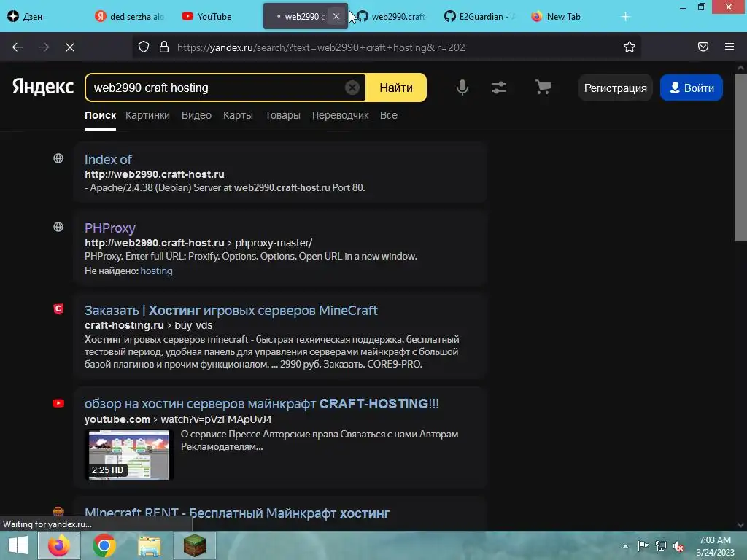Viewport: 747px width, 560px height.
Task: Close the web2990 search tab
Action: coord(336,16)
